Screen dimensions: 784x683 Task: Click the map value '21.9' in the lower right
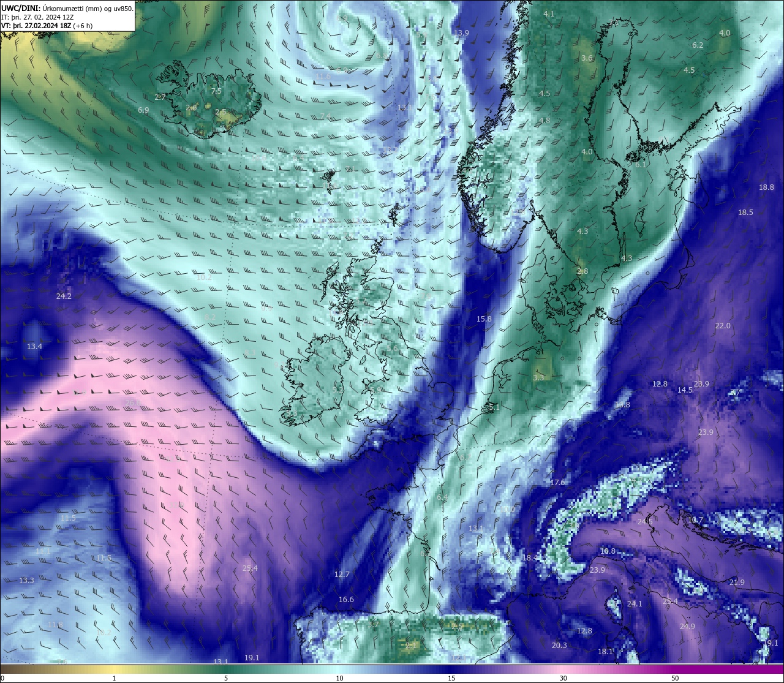pyautogui.click(x=737, y=582)
